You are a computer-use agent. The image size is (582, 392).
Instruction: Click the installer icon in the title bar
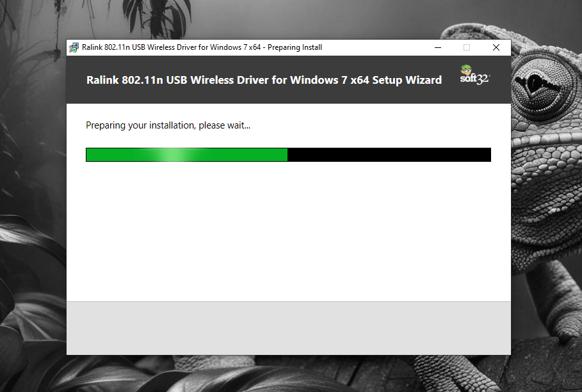pyautogui.click(x=74, y=47)
